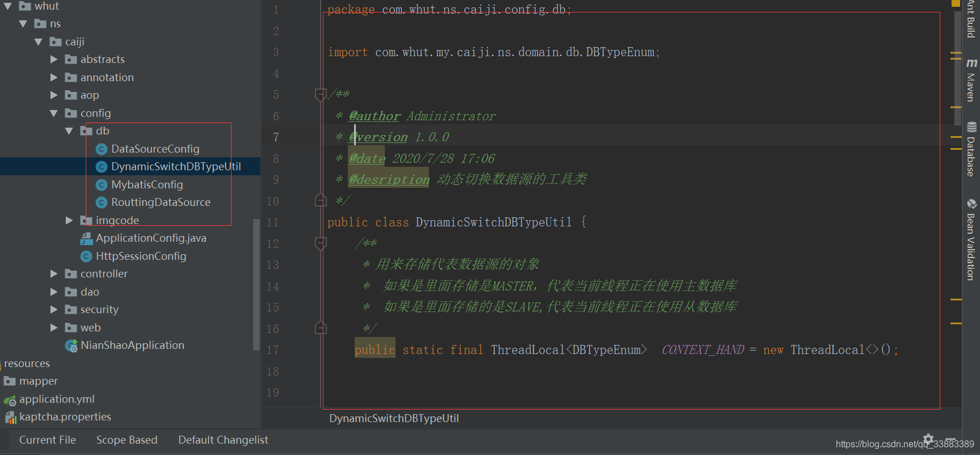Open ApplicationConfig.java file
The width and height of the screenshot is (980, 455).
coord(151,238)
